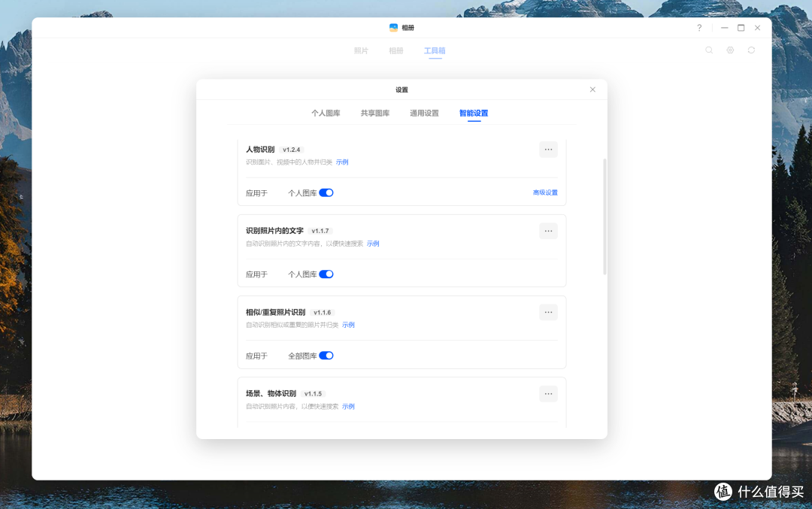Open 高级设置 for 人物识别

pyautogui.click(x=545, y=192)
